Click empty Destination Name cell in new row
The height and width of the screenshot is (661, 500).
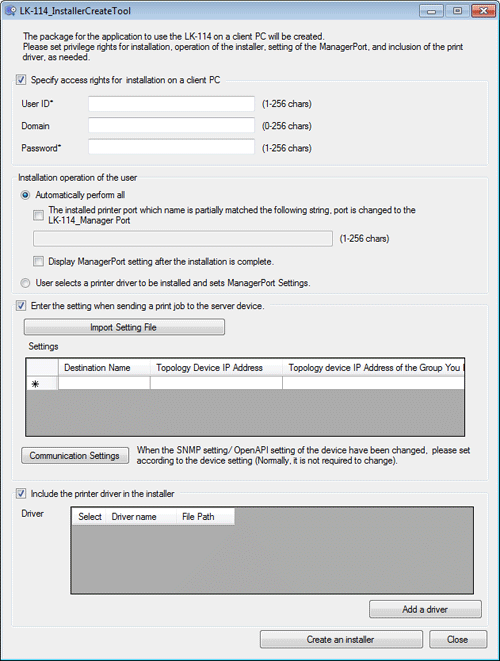tap(104, 383)
